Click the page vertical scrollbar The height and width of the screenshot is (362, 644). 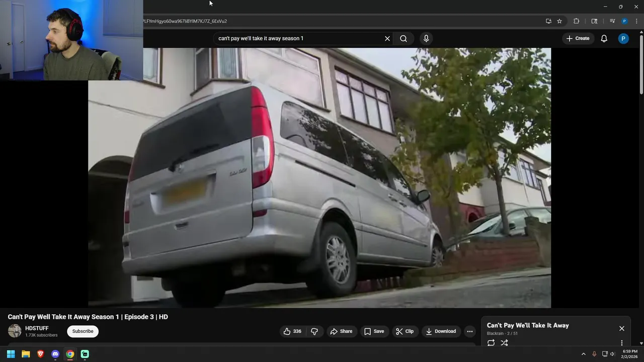(641, 63)
